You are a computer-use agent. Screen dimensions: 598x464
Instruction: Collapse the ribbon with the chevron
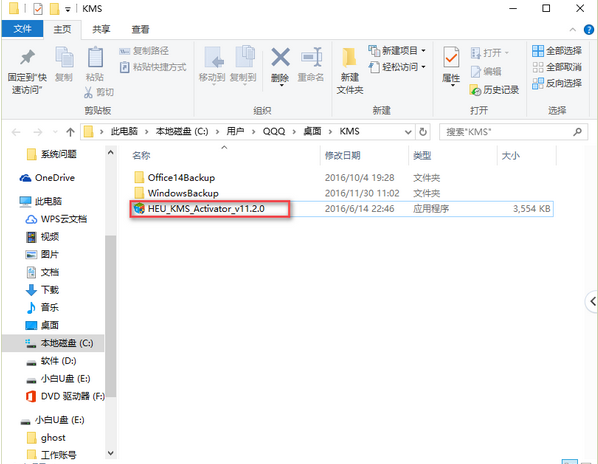click(572, 29)
